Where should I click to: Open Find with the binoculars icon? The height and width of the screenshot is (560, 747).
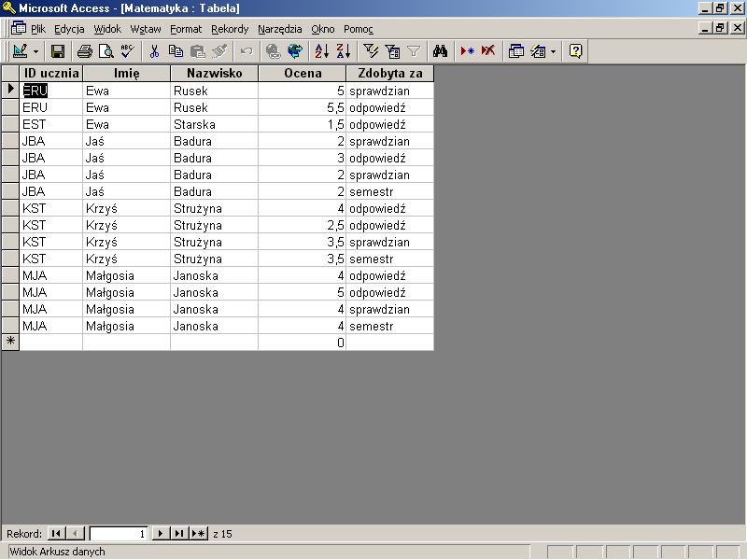pos(442,51)
